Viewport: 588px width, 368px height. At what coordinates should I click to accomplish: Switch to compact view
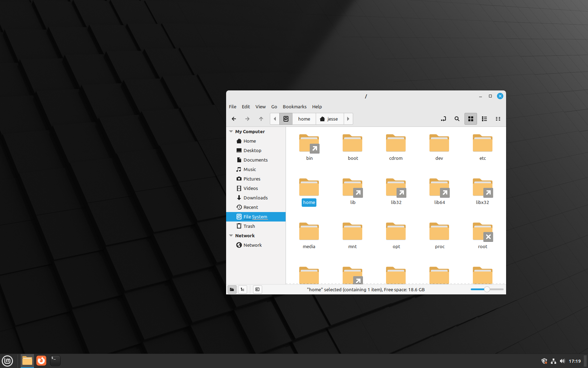498,119
